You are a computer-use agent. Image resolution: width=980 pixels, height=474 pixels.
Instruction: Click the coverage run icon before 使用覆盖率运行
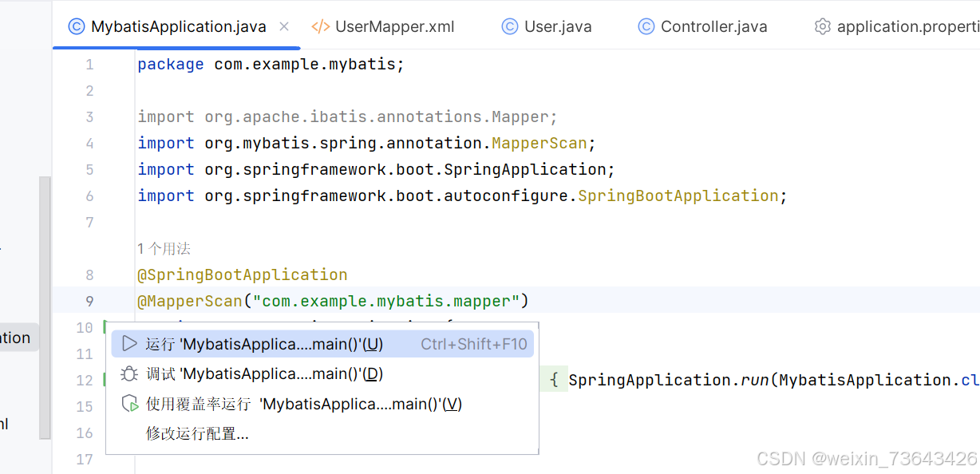[129, 404]
